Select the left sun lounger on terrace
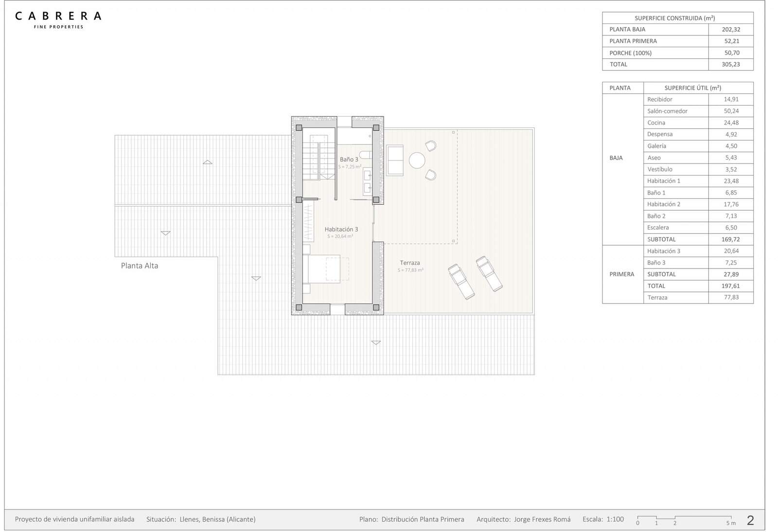Image resolution: width=778 pixels, height=532 pixels. [x=461, y=282]
